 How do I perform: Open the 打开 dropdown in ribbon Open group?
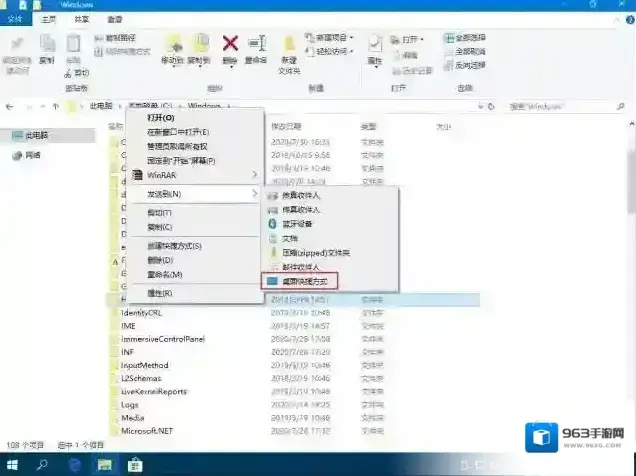pos(408,39)
